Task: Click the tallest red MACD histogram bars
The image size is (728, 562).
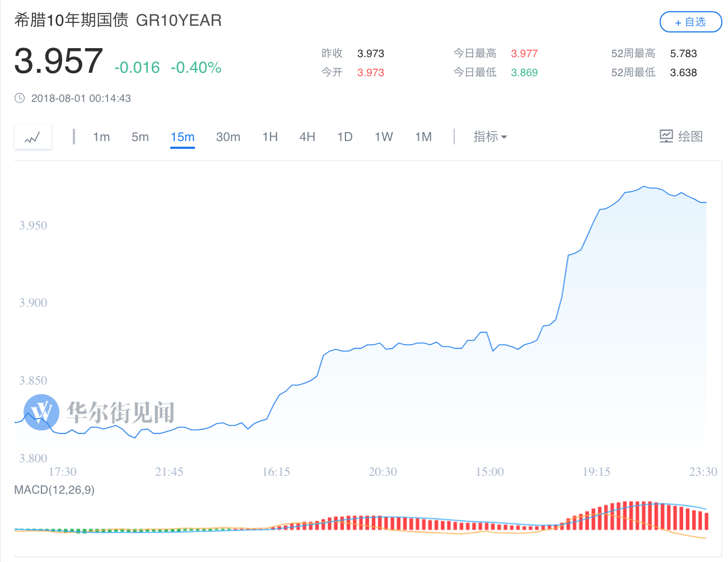Action: tap(637, 516)
